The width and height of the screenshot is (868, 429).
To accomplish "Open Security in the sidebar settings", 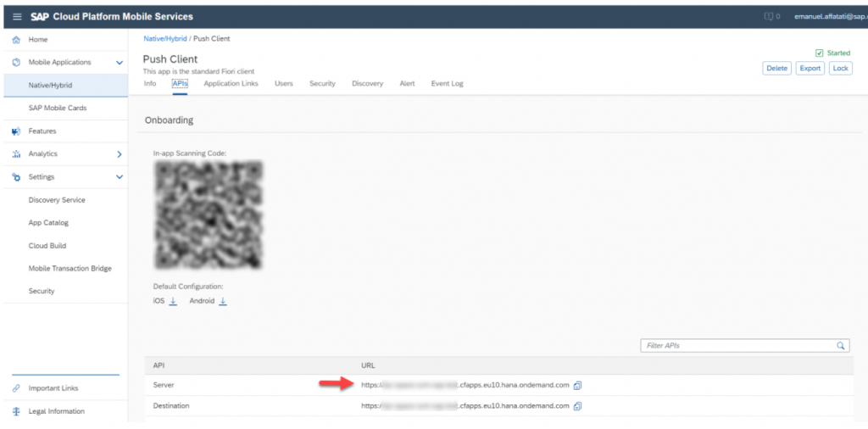I will click(42, 291).
